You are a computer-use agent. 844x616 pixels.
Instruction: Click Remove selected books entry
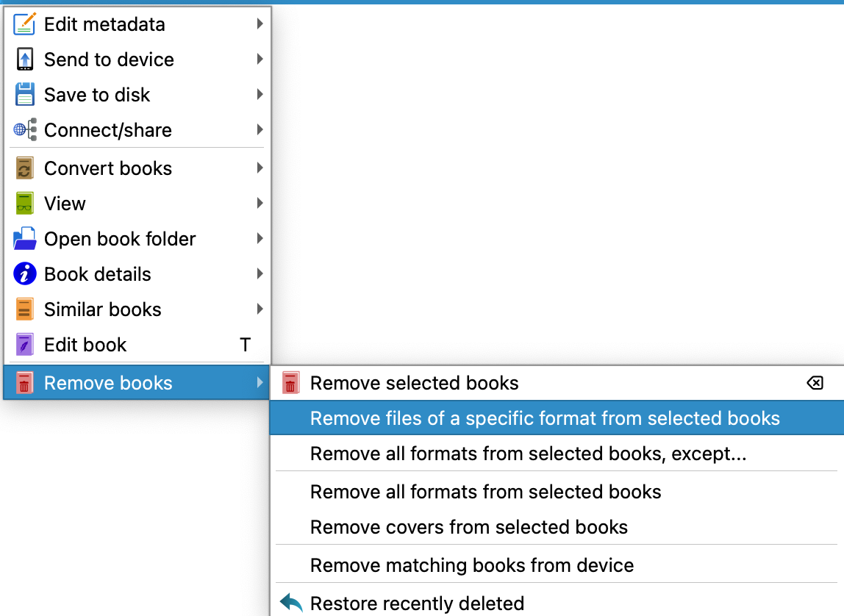pos(414,382)
